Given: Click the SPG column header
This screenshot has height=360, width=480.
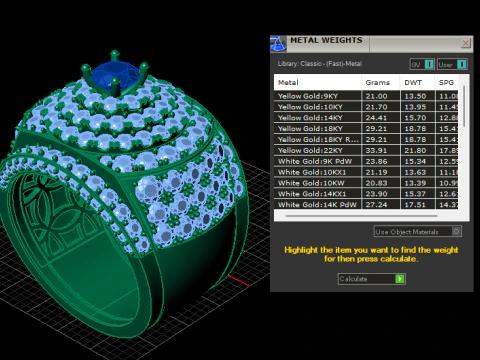Looking at the screenshot, I should (447, 82).
